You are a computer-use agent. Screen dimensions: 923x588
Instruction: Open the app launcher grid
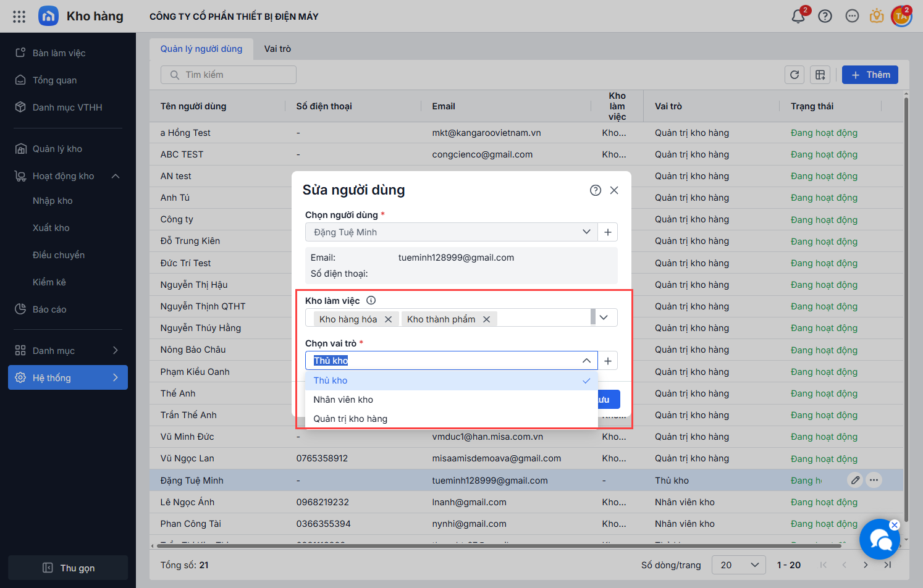coord(19,17)
